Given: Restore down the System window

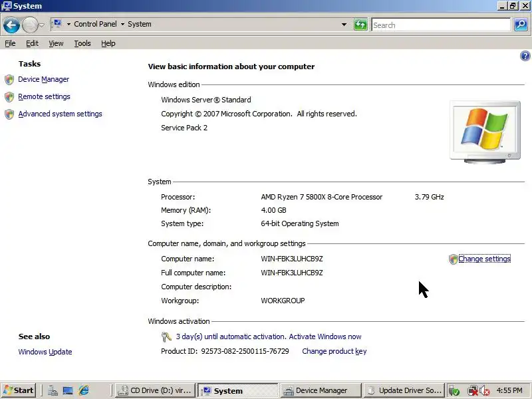Looking at the screenshot, I should pyautogui.click(x=513, y=6).
